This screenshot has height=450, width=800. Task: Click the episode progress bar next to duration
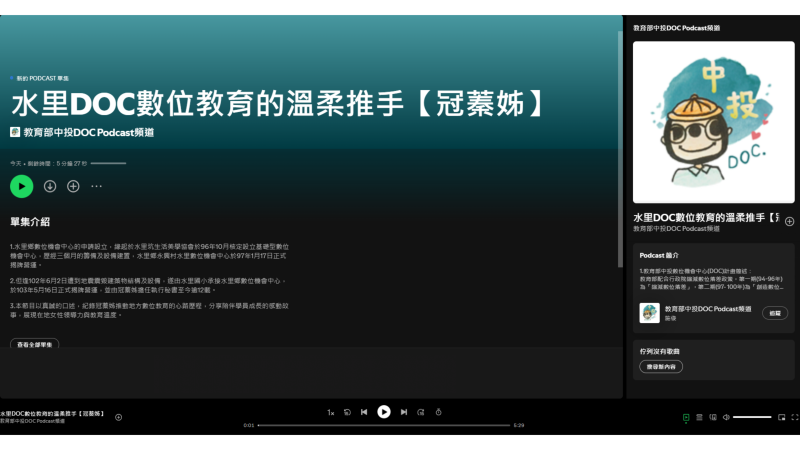coord(108,163)
